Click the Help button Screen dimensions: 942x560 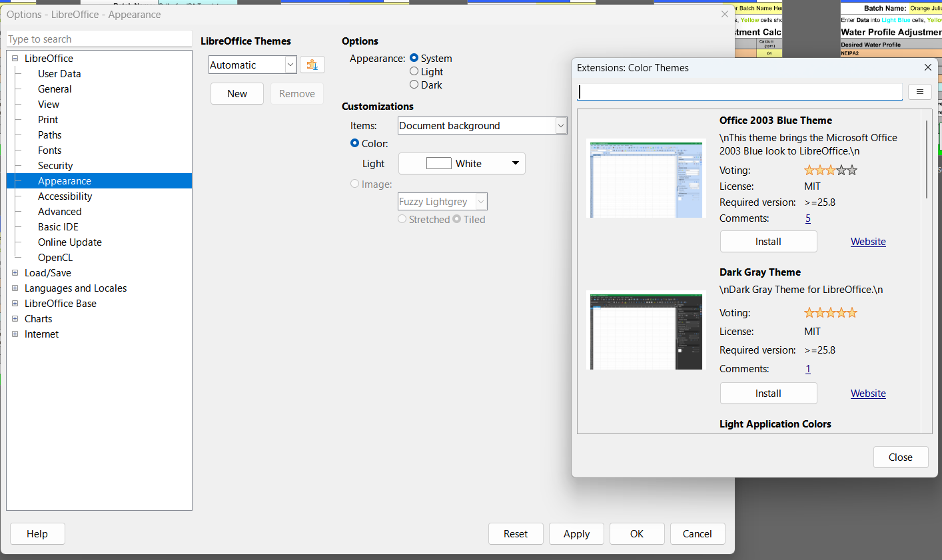(37, 534)
